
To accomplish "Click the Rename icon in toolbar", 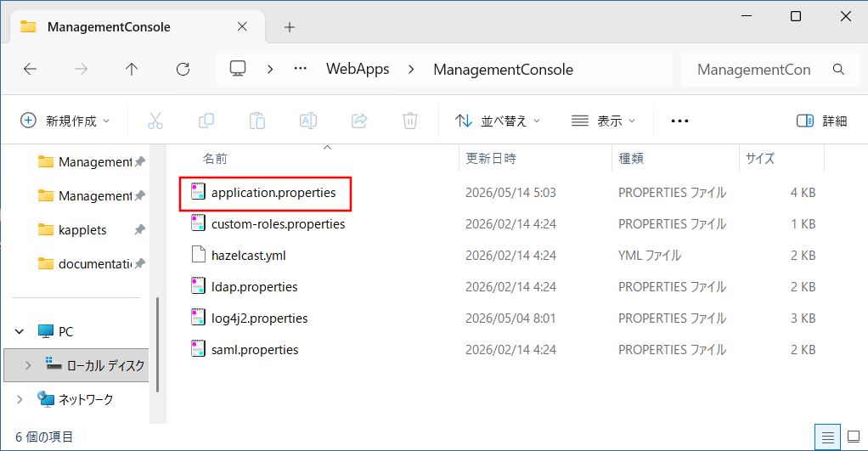I will (x=307, y=121).
